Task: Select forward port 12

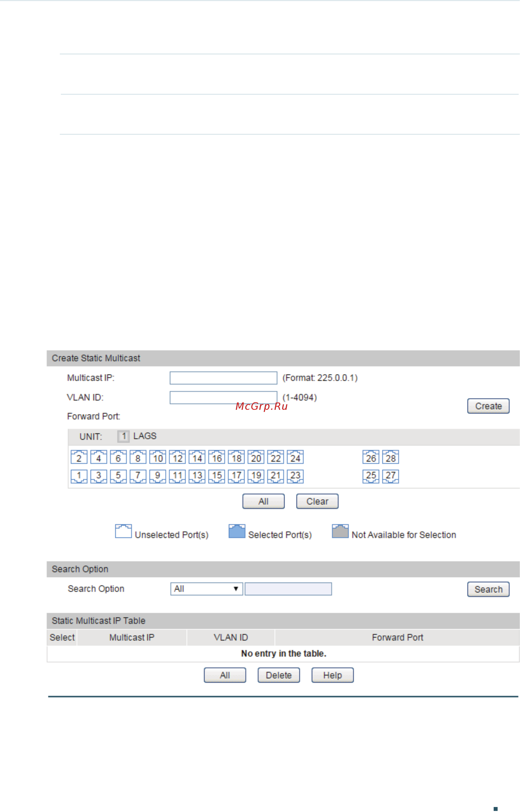Action: pyautogui.click(x=177, y=457)
